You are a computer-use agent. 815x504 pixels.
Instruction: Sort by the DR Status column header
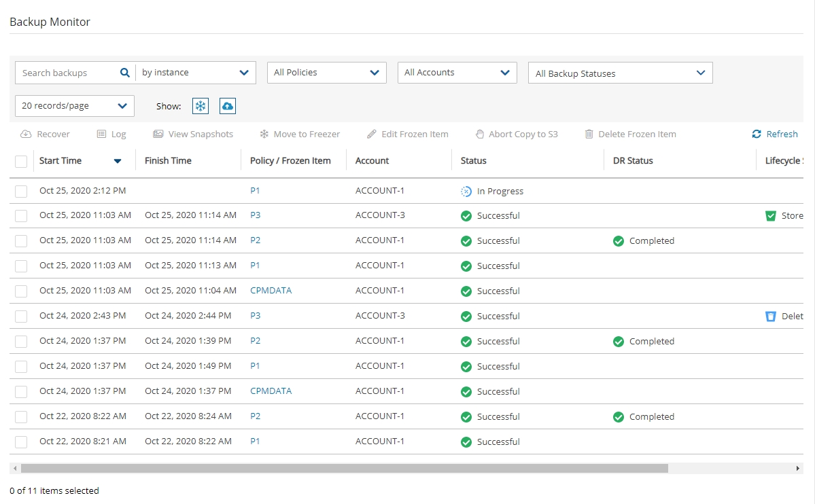(x=632, y=161)
